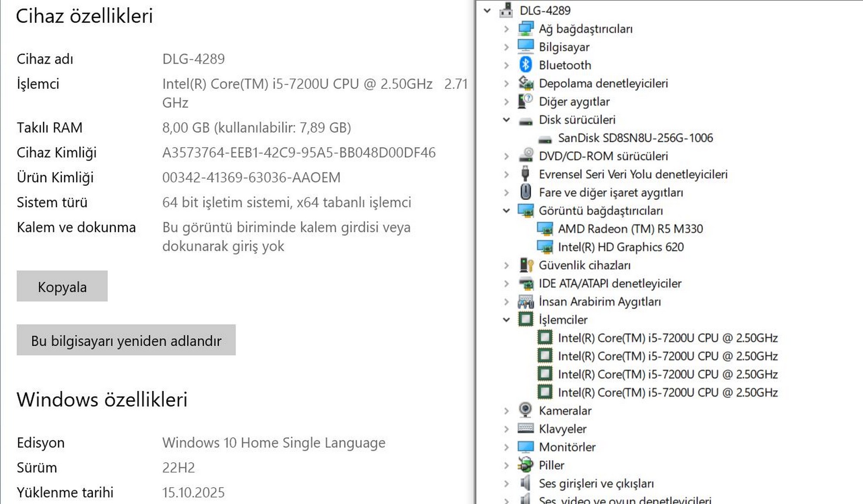Collapse the Disk sürücüleri node
This screenshot has height=504, width=863.
pos(507,119)
